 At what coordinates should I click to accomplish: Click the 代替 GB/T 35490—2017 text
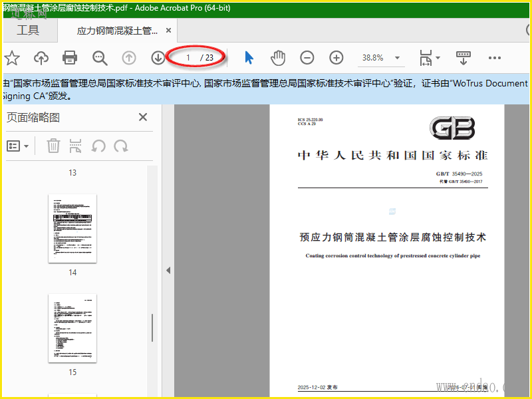pos(461,182)
